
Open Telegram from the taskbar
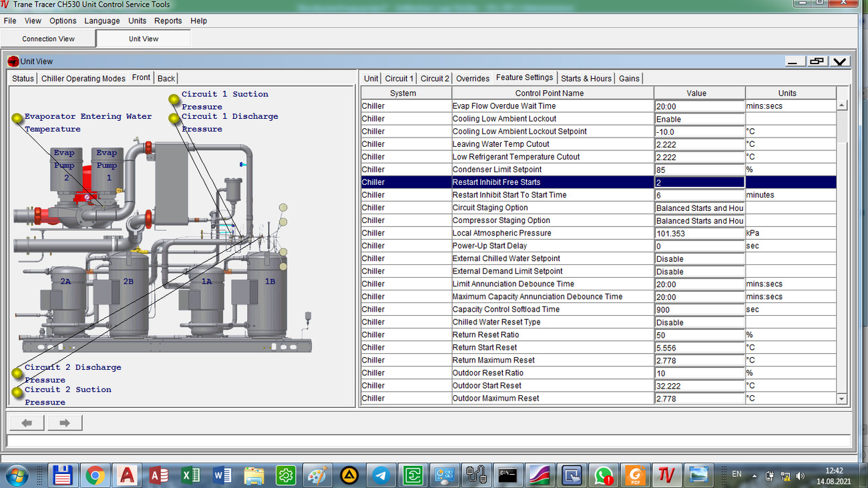pyautogui.click(x=381, y=475)
